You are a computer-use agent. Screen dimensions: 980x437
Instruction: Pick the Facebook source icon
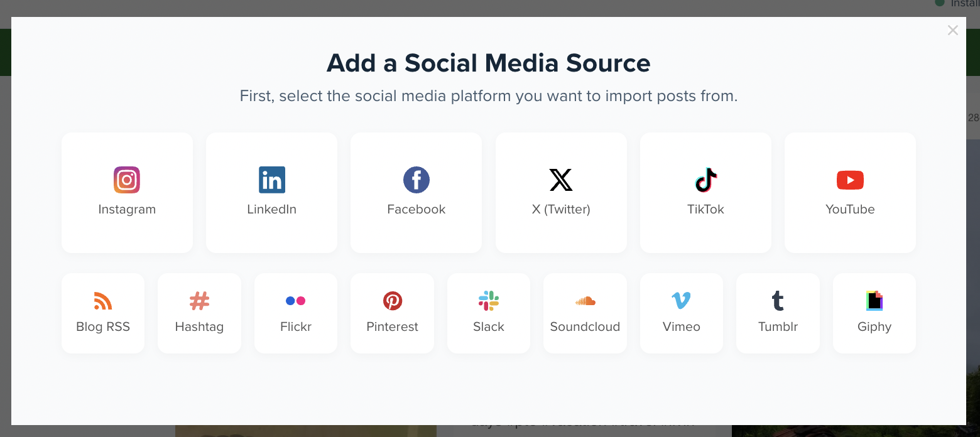(416, 180)
